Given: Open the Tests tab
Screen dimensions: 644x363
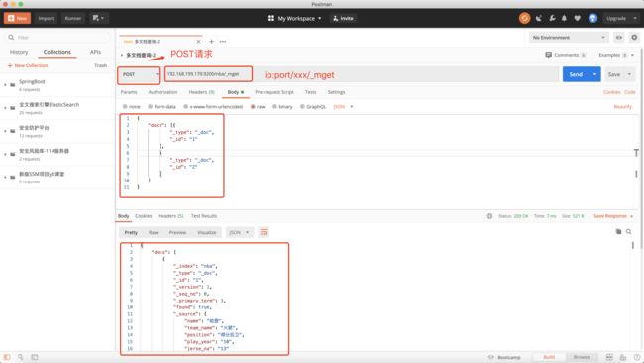Looking at the screenshot, I should [310, 92].
